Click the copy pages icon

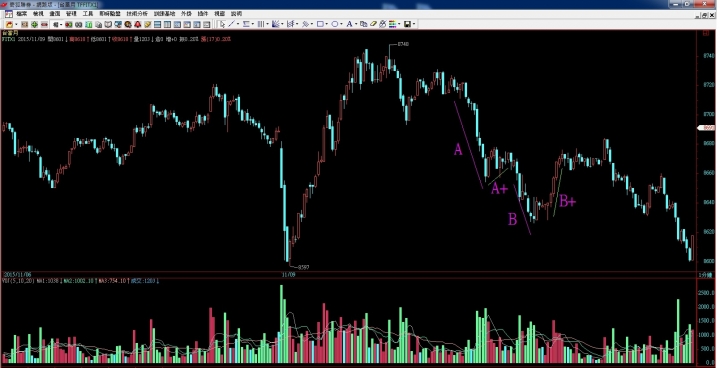coord(98,24)
